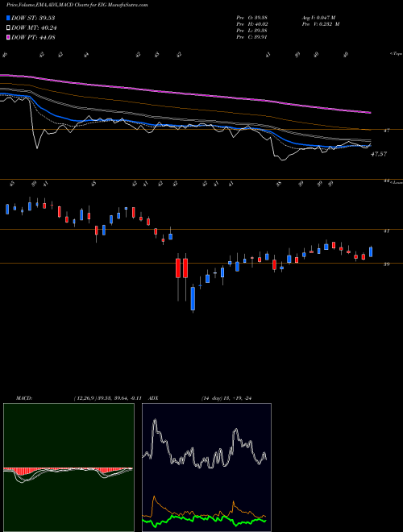Click the 'Pre H: 40.02' value
Screen dimensions: 403x532
click(x=253, y=24)
